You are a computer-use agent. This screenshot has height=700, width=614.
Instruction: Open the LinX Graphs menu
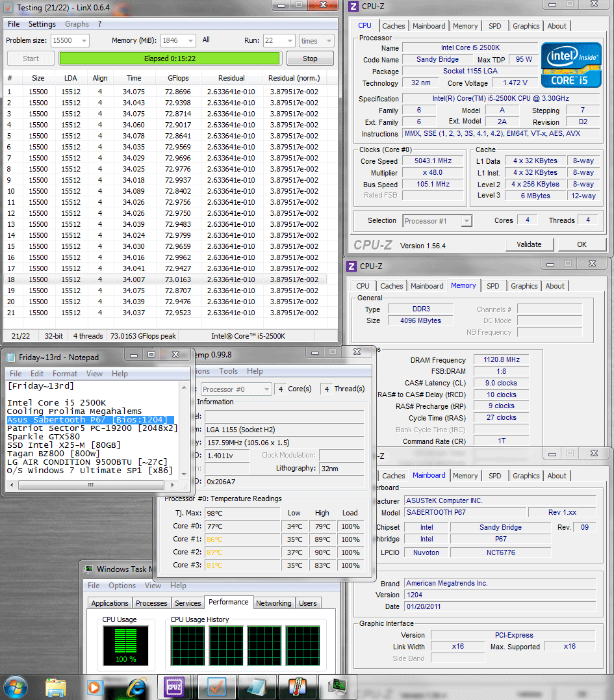point(77,24)
